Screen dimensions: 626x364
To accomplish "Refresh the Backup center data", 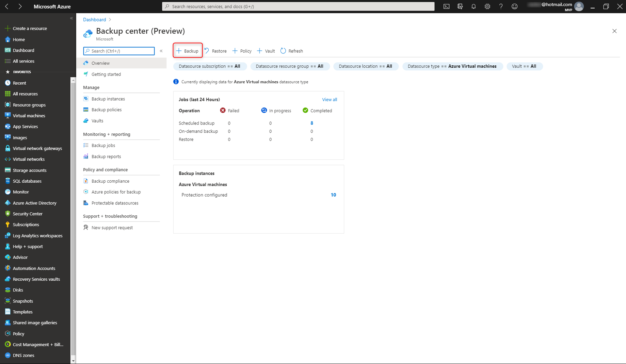I will pyautogui.click(x=291, y=51).
